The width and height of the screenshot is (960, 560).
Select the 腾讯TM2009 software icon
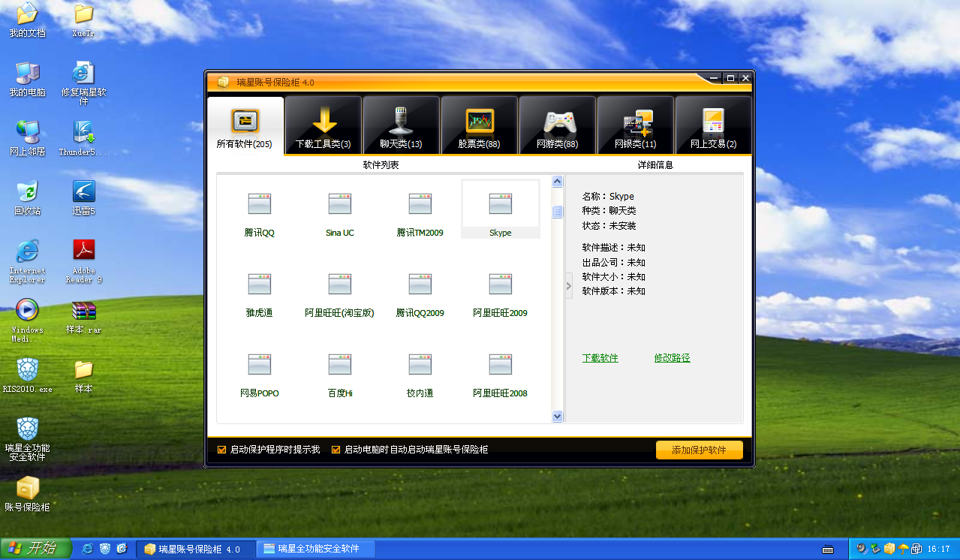coord(420,203)
